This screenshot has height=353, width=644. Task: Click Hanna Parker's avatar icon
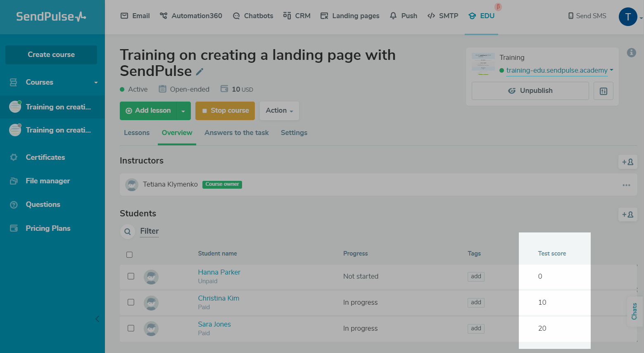point(151,277)
